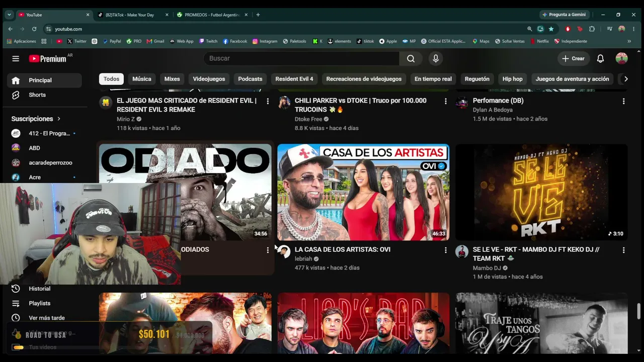
Task: Open the PayPal bookmark
Action: coord(112,41)
